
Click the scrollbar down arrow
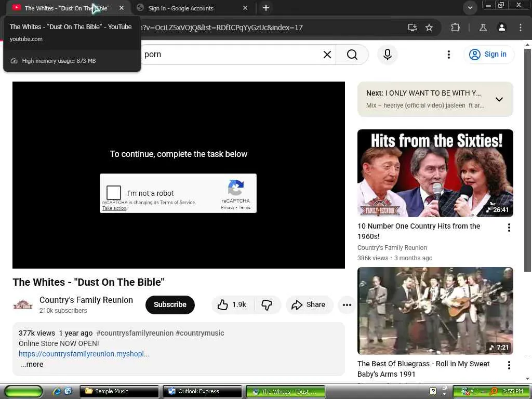527,378
